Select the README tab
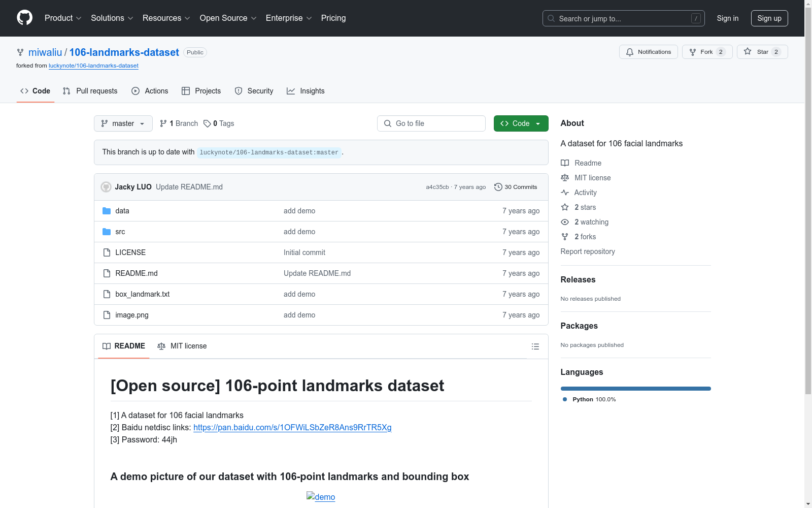 124,346
